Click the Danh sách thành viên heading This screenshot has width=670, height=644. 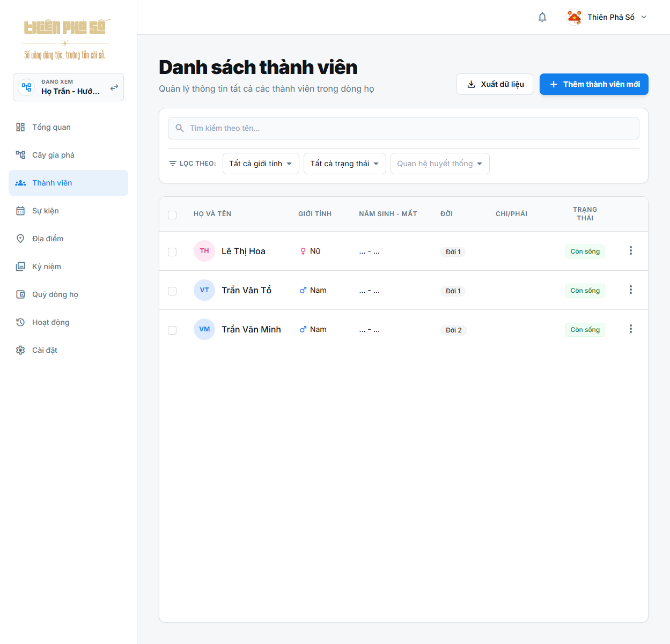point(258,68)
